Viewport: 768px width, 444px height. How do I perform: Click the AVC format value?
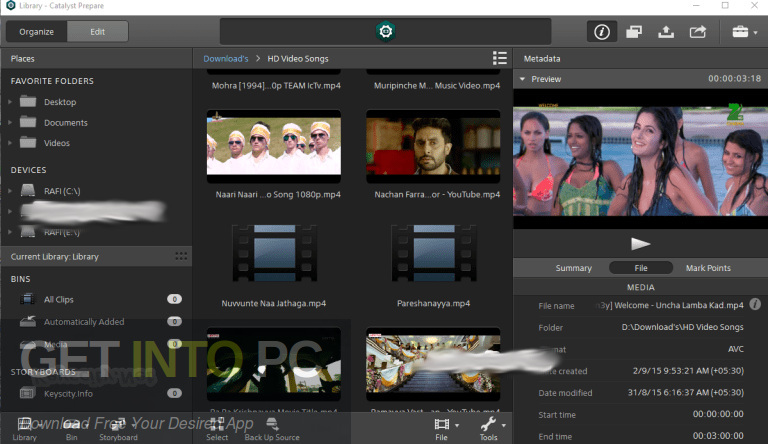pyautogui.click(x=736, y=349)
